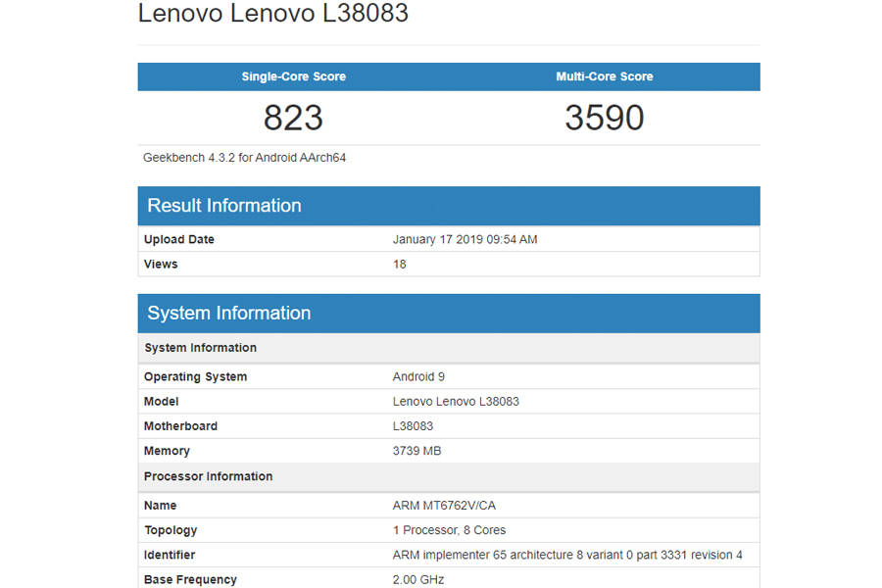
Task: Click the System Information section header
Action: [228, 313]
